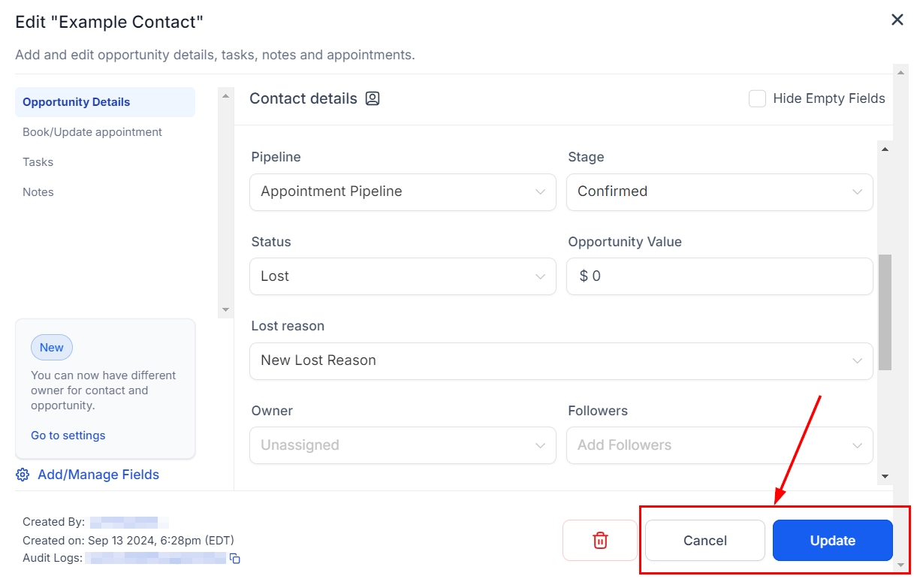Click the red trash delete icon
The width and height of the screenshot is (923, 588).
[x=599, y=540]
